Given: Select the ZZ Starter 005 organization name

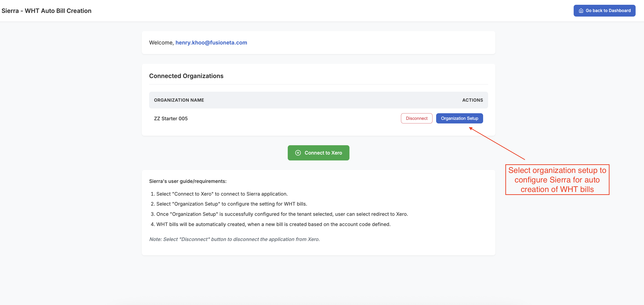Looking at the screenshot, I should (171, 118).
